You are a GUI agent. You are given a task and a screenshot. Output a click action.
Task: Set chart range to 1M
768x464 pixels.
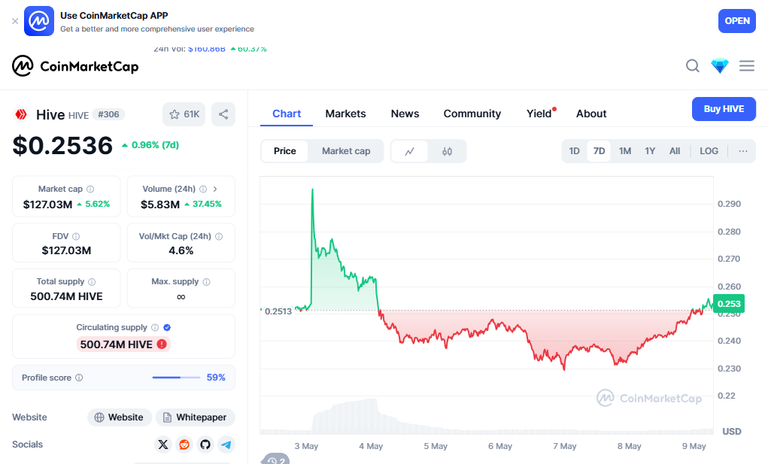point(625,151)
